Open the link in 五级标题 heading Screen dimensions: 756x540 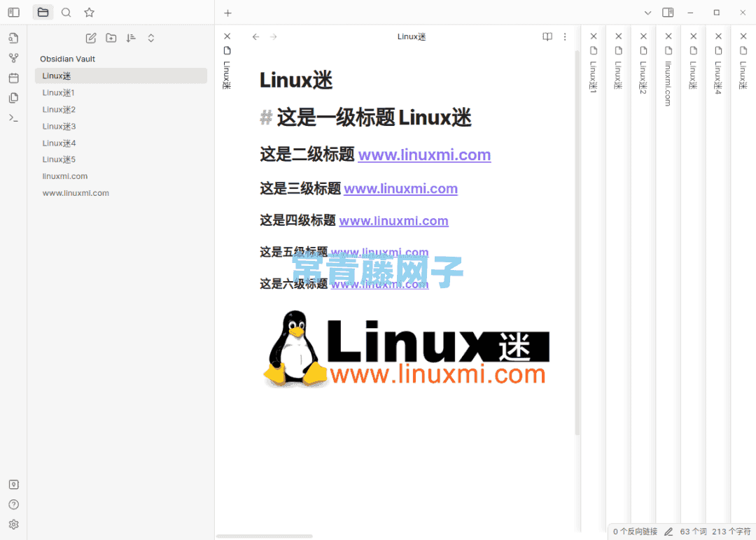379,252
